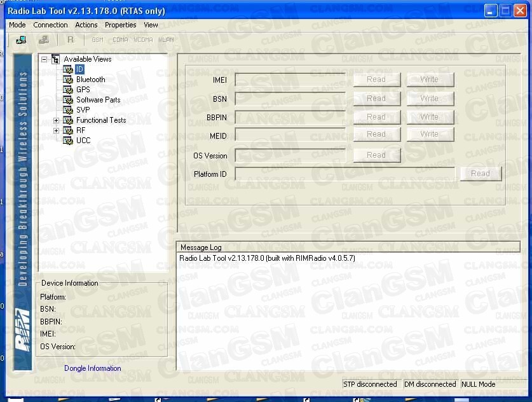Image resolution: width=532 pixels, height=402 pixels.
Task: Select the RF view label
Action: [x=81, y=130]
